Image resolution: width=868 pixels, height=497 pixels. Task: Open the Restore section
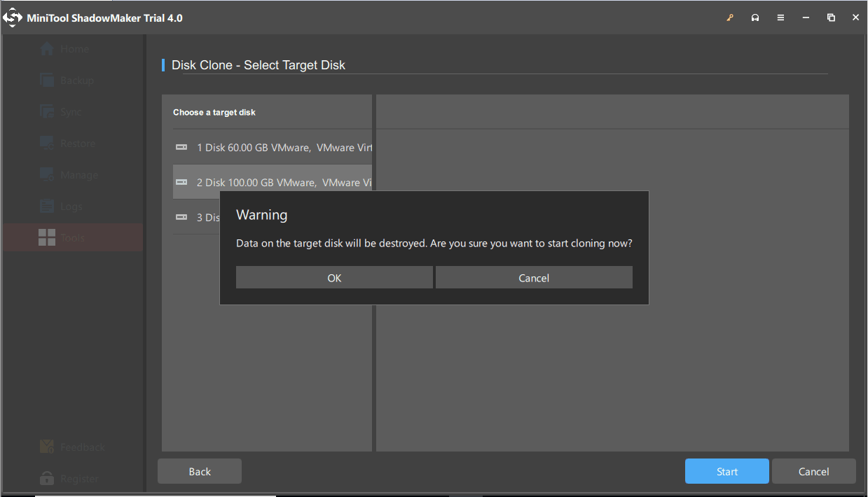pyautogui.click(x=48, y=143)
